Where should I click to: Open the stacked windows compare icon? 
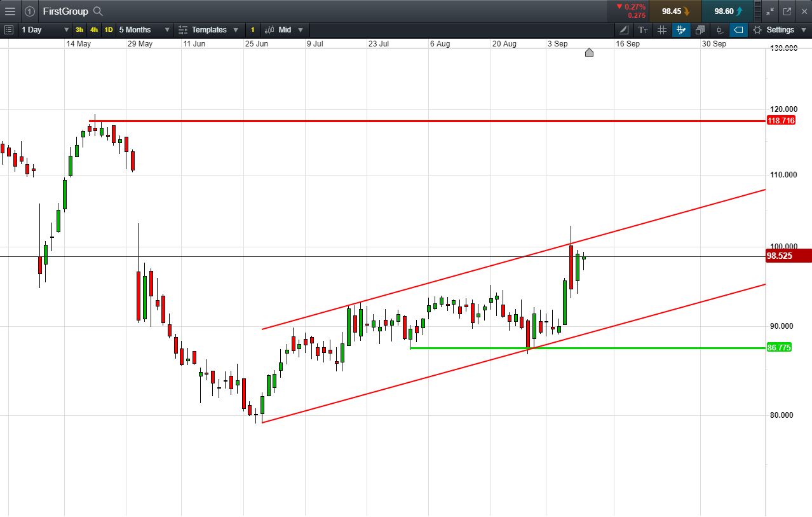coord(700,30)
